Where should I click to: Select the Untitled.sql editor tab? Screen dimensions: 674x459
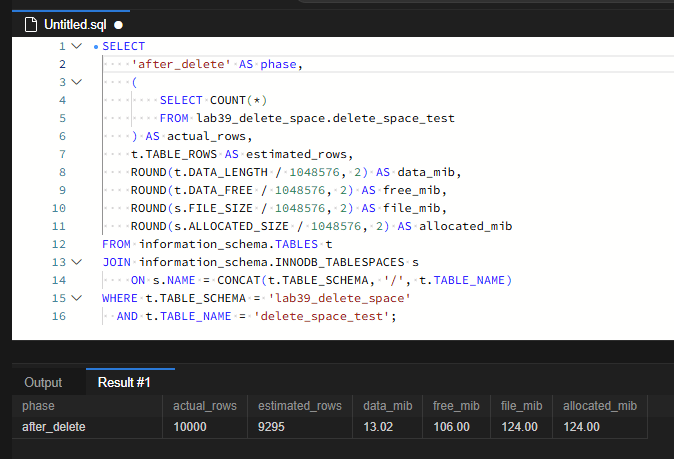pyautogui.click(x=71, y=24)
